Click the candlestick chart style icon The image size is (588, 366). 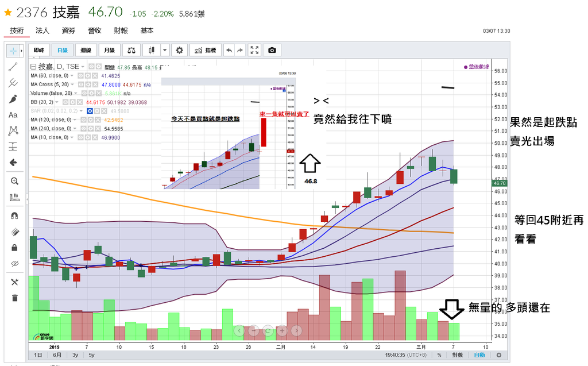pos(152,51)
